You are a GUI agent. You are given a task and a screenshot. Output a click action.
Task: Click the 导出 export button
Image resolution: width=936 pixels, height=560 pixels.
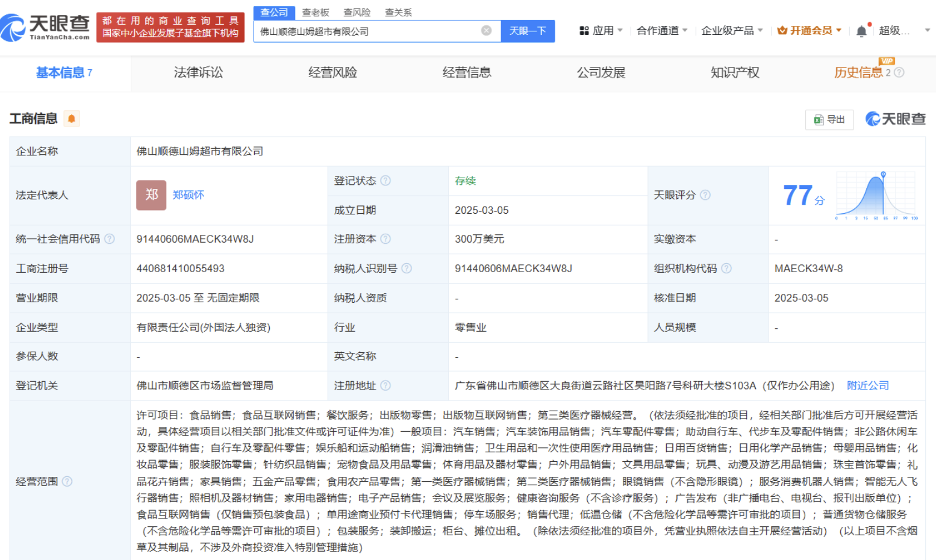829,119
